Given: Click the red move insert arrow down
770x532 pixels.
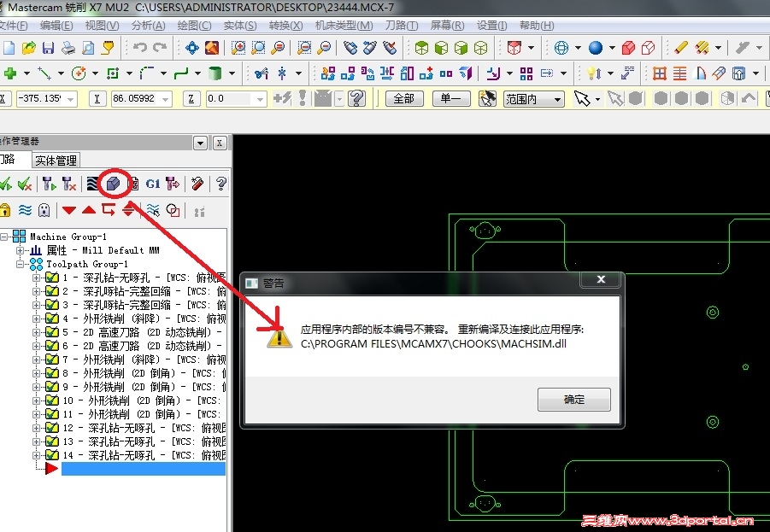Looking at the screenshot, I should [68, 211].
